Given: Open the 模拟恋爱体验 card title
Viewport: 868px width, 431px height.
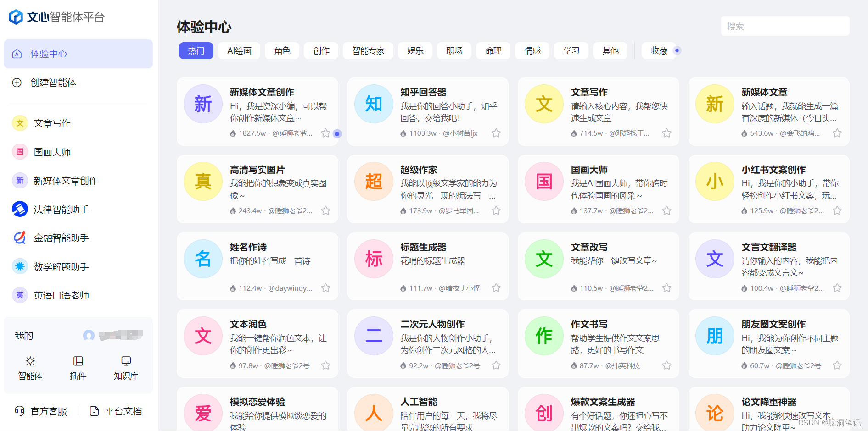Looking at the screenshot, I should pyautogui.click(x=258, y=402).
